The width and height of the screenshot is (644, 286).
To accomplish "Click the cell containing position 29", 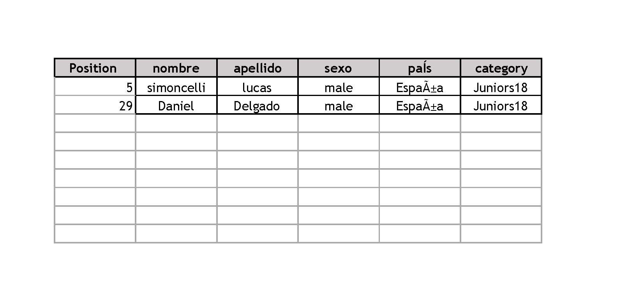I will tap(95, 105).
